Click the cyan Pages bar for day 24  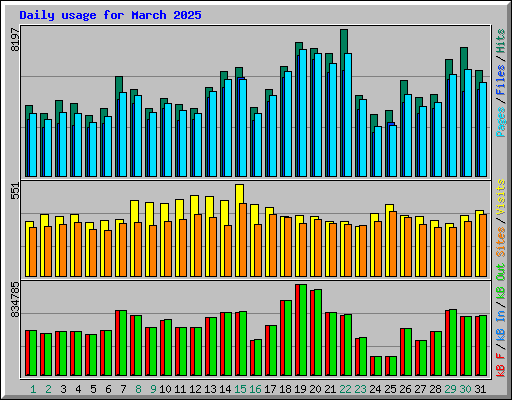[378, 151]
